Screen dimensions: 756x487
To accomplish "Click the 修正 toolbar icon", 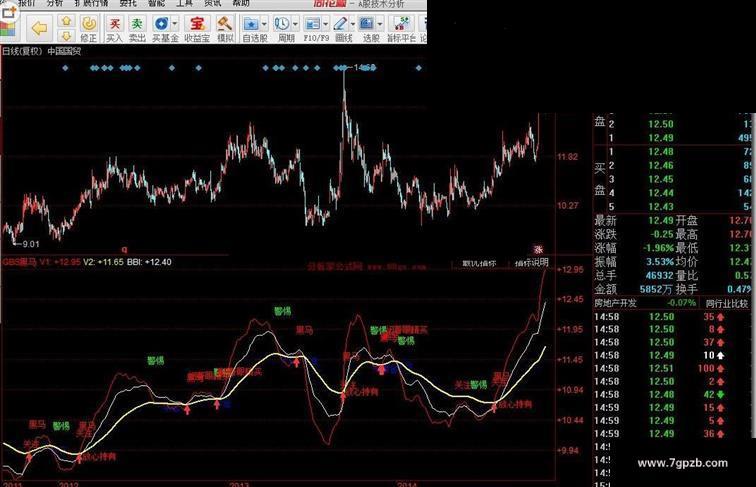I will coord(88,28).
